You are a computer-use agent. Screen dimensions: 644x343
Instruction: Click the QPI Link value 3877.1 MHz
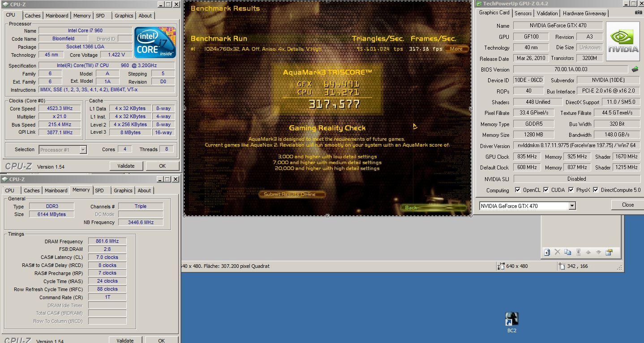click(60, 132)
